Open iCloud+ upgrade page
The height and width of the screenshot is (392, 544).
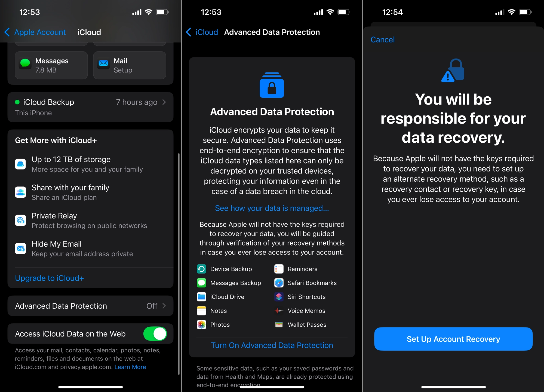[x=49, y=278]
